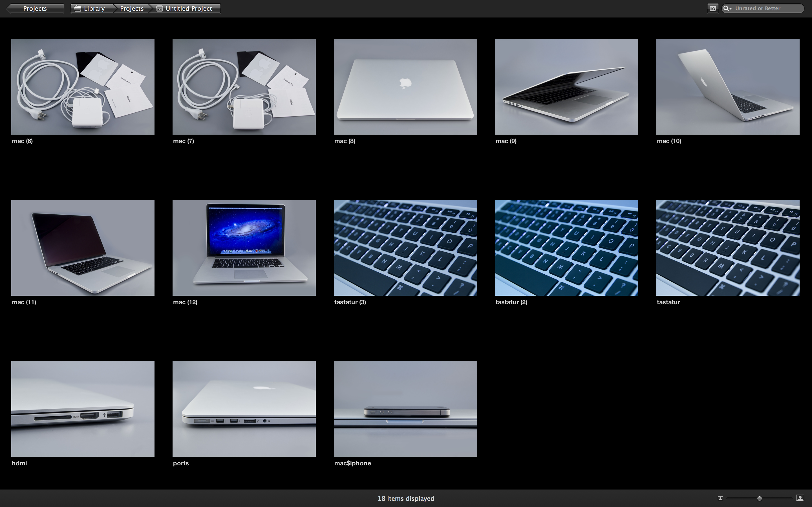Go to Library breadcrumb item
Viewport: 812px width, 507px height.
(94, 8)
